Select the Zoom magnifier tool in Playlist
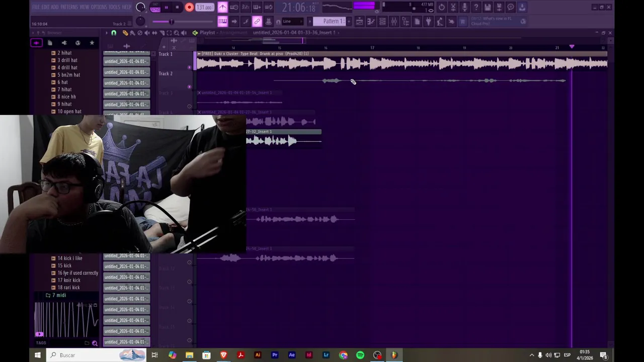Image resolution: width=644 pixels, height=362 pixels. click(x=176, y=33)
